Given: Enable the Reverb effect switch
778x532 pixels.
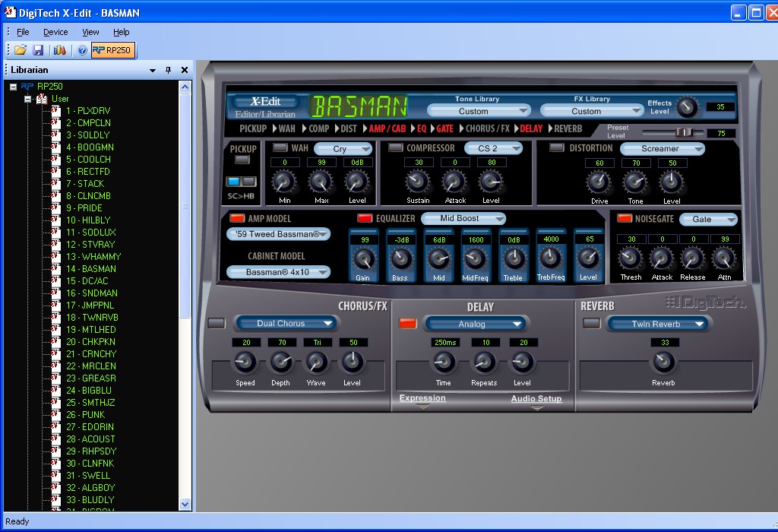Looking at the screenshot, I should tap(591, 323).
